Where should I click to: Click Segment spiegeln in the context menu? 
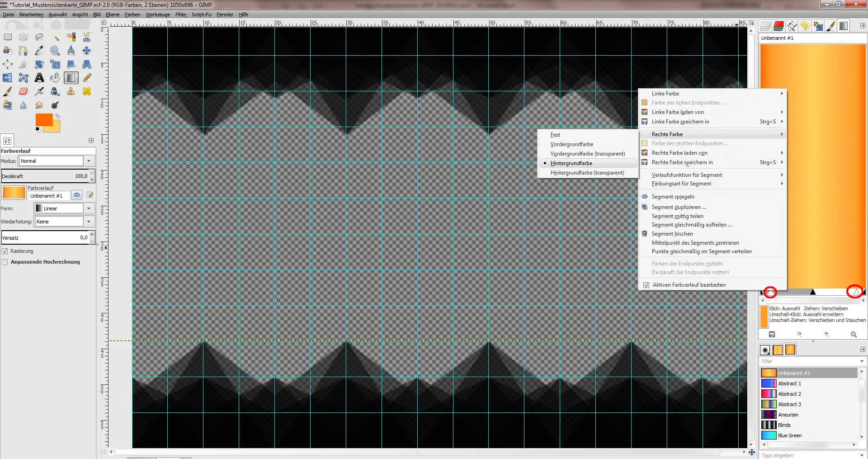click(673, 197)
